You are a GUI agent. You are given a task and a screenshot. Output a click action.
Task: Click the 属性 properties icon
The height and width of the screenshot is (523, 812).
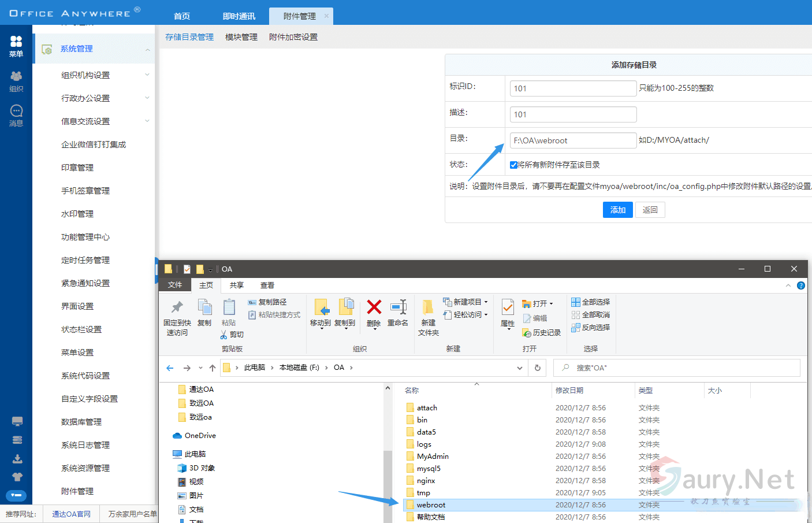coord(508,308)
